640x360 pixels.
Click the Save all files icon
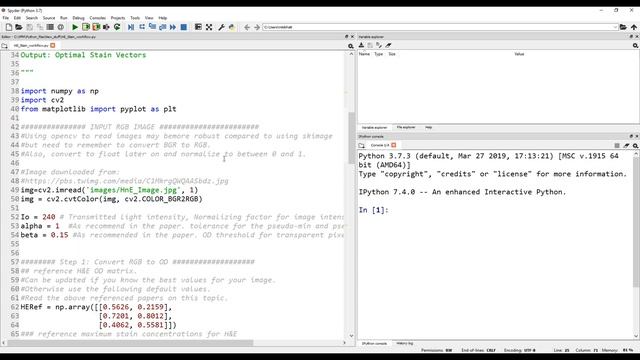(x=40, y=27)
